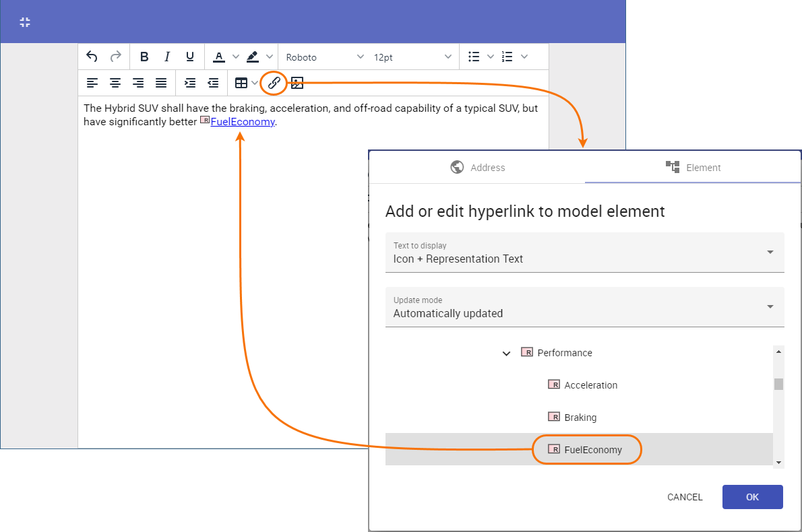Click the insert hyperlink icon
Screen dimensions: 802x532
tap(274, 83)
